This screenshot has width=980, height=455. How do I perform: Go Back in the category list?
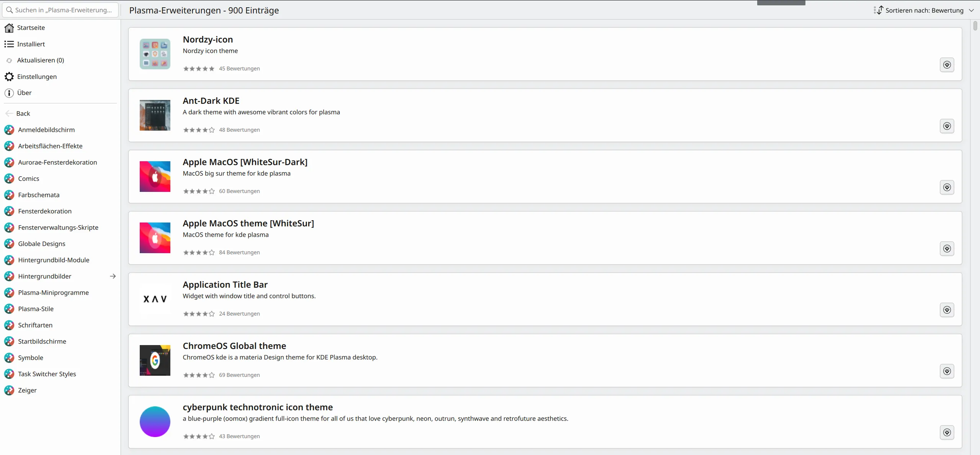[23, 113]
